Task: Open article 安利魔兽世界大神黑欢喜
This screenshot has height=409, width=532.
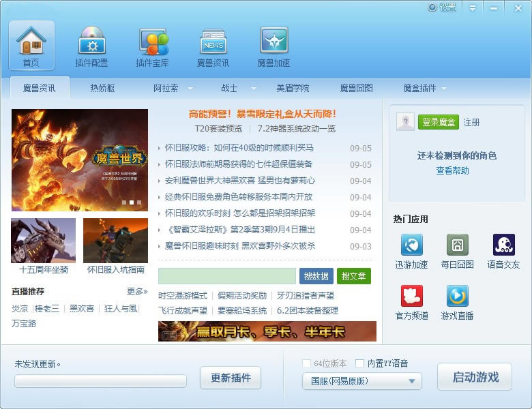Action: (240, 181)
